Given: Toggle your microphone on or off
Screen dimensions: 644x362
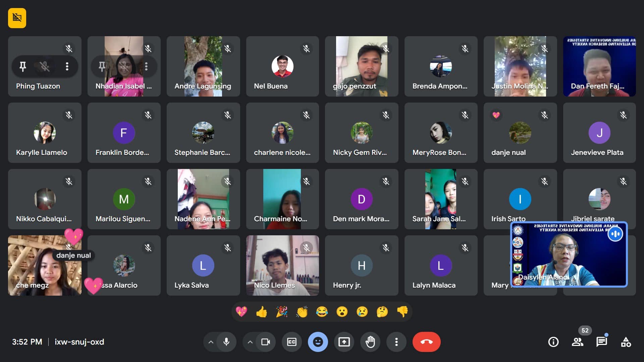Looking at the screenshot, I should [x=226, y=342].
